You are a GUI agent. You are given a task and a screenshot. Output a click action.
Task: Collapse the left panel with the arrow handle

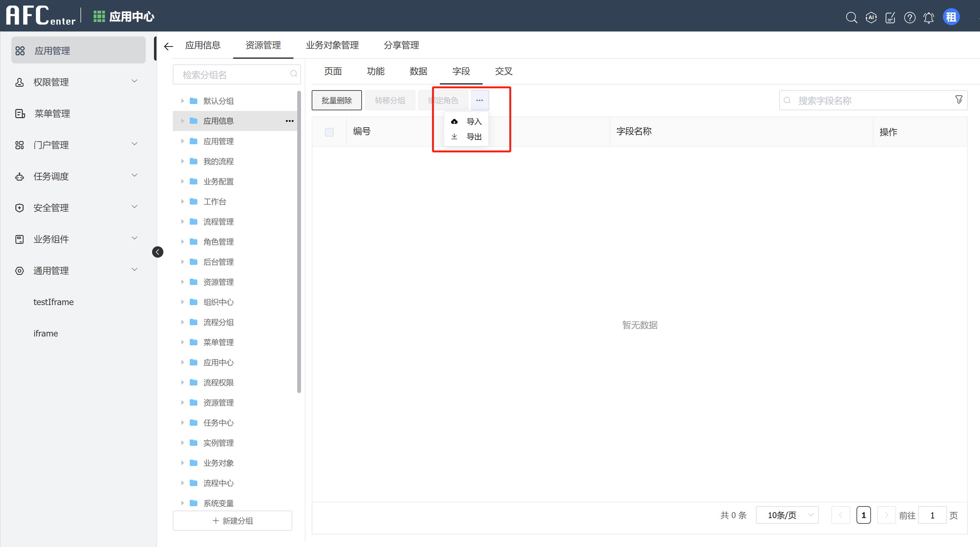pos(157,251)
